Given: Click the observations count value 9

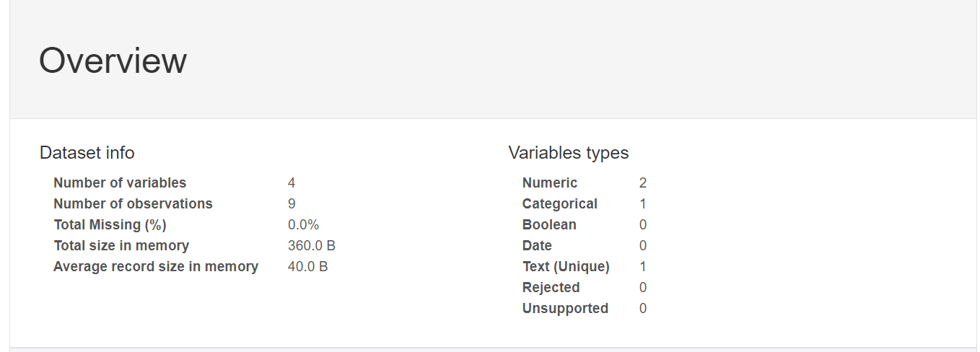Looking at the screenshot, I should coord(292,204).
